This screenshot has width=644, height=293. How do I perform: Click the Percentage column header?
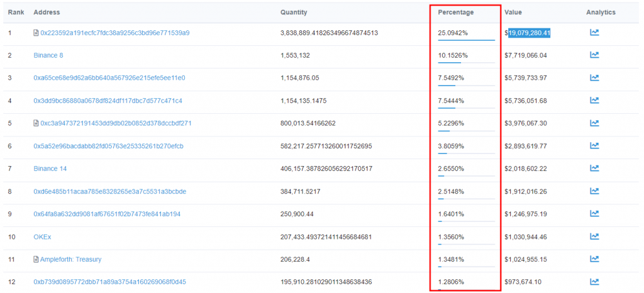point(456,13)
